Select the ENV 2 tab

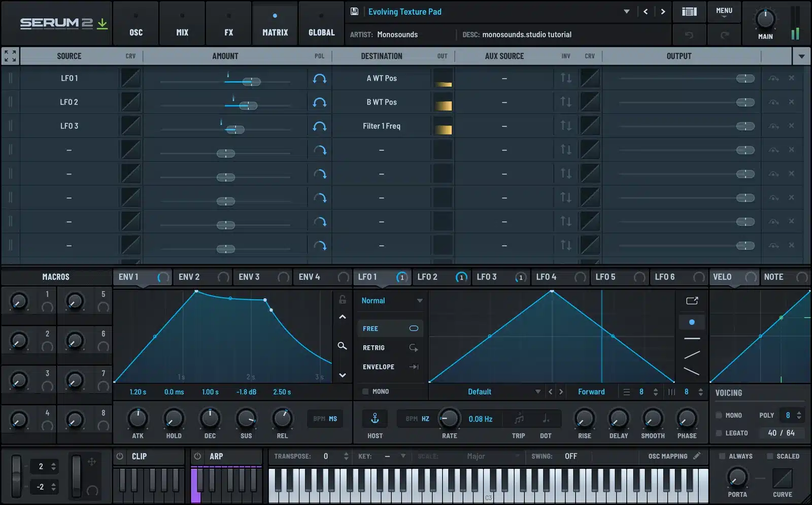point(202,277)
